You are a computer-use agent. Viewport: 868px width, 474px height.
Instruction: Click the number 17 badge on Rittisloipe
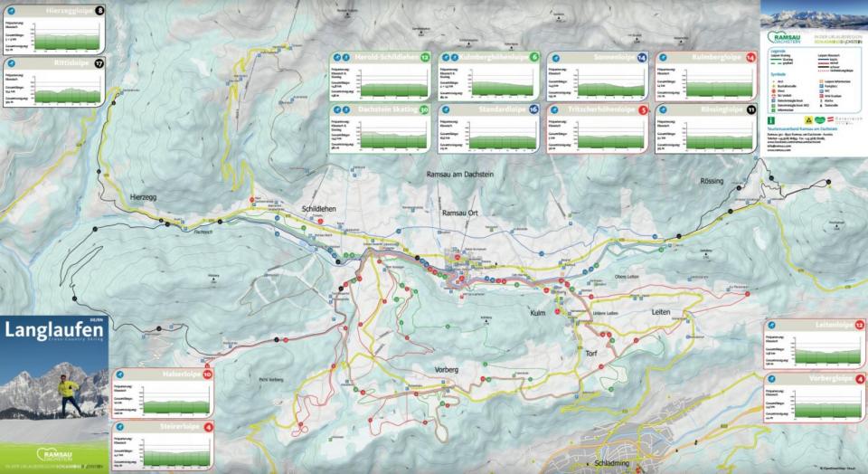99,63
